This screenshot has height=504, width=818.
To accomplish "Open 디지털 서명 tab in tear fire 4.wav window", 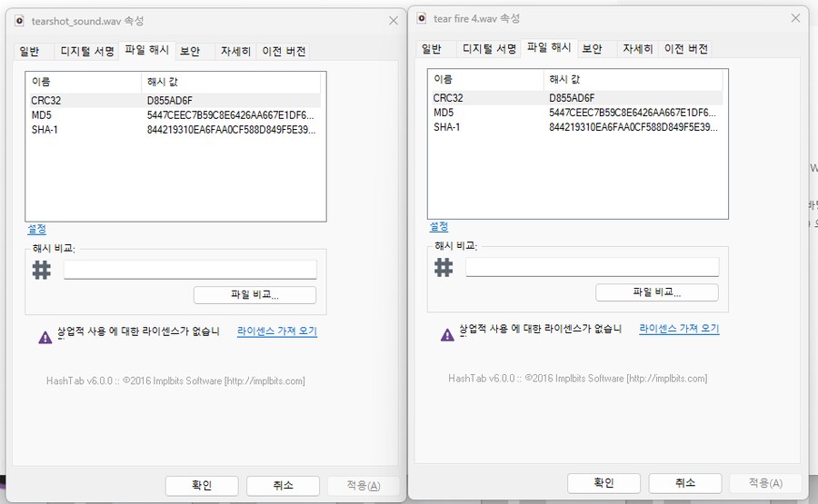I will [489, 48].
